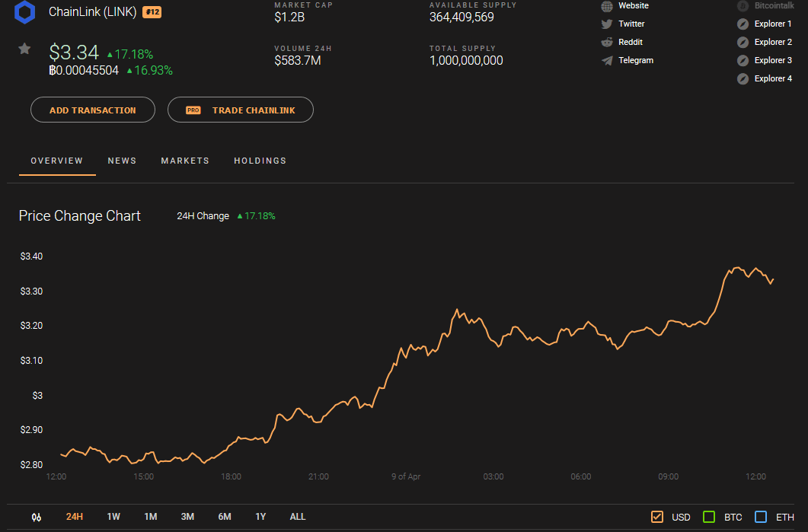Favorite ChainLink with the star icon
This screenshot has height=532, width=808.
(24, 49)
